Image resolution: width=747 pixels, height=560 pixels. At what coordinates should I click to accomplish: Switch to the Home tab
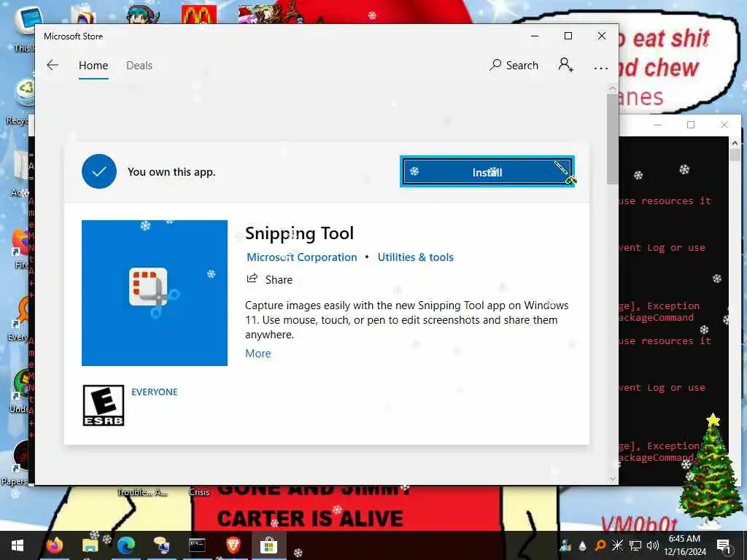coord(93,65)
